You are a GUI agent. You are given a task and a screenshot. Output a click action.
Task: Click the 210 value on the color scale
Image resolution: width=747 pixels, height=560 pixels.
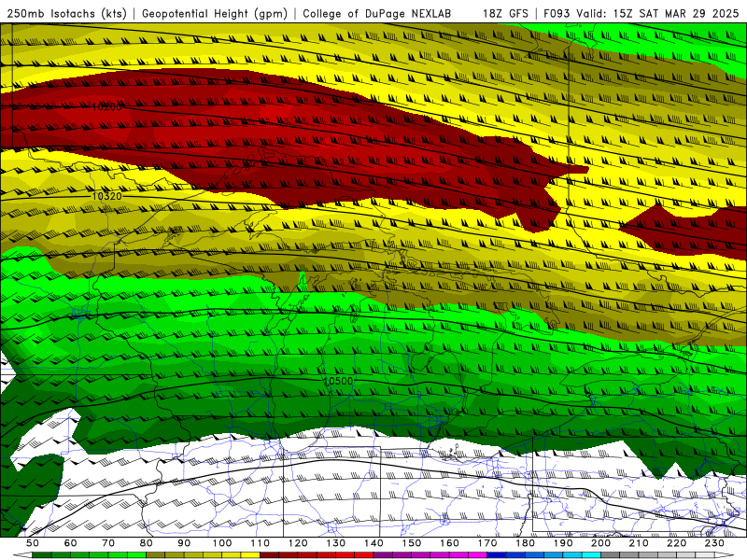[x=639, y=543]
